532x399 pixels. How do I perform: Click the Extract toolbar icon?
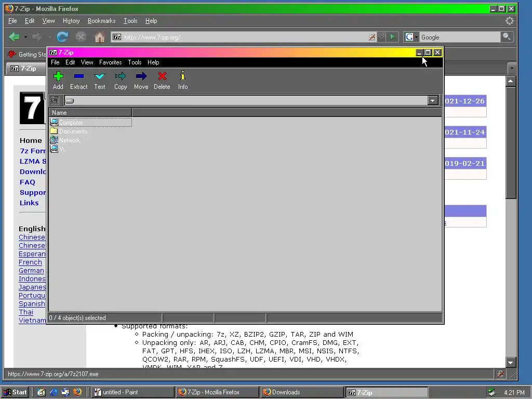tap(79, 81)
